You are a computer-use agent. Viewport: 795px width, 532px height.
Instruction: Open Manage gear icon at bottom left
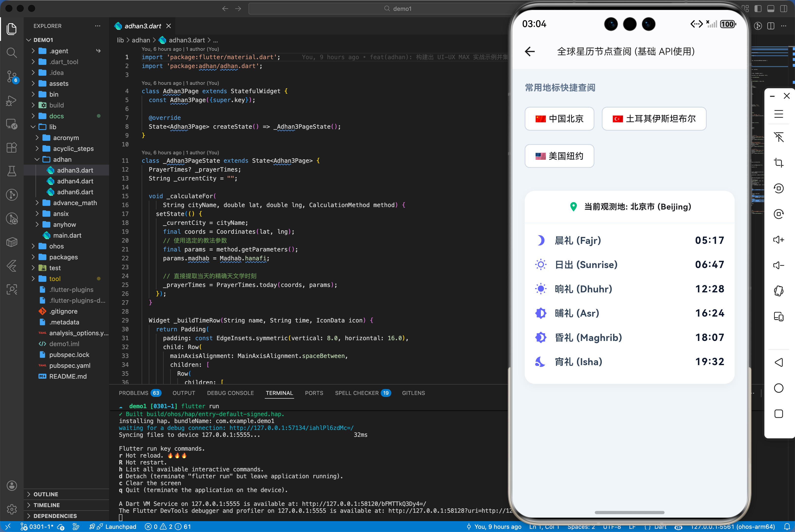click(12, 509)
